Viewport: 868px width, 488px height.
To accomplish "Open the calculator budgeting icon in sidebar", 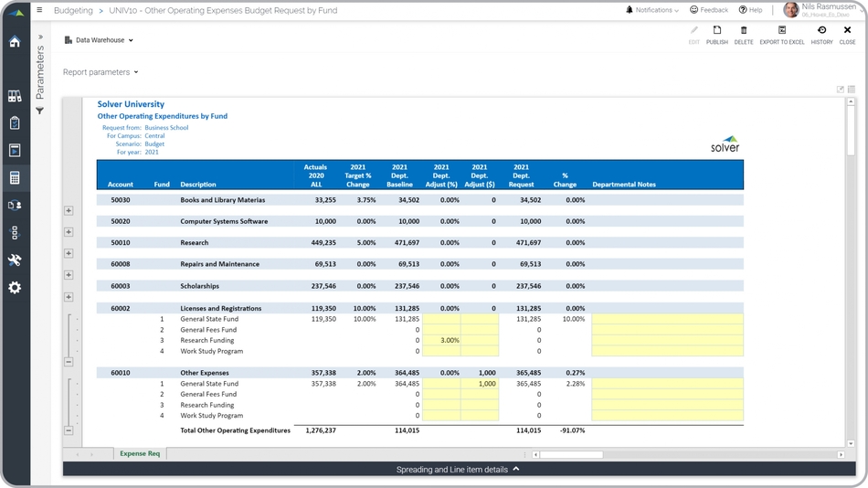I will (x=15, y=178).
